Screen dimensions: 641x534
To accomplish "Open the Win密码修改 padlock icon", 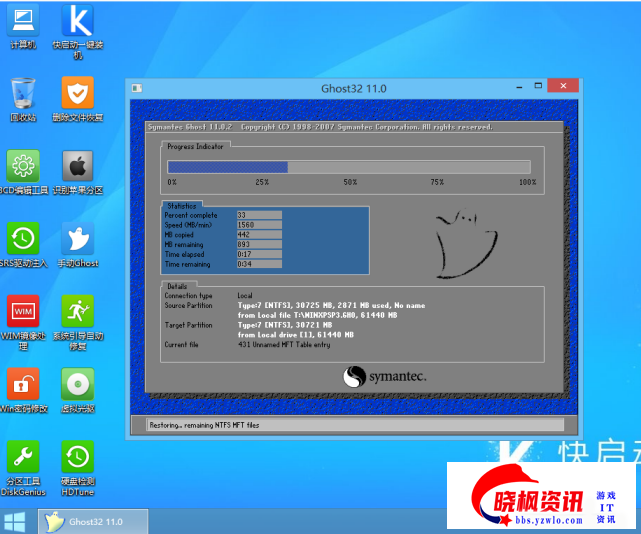I will (23, 384).
